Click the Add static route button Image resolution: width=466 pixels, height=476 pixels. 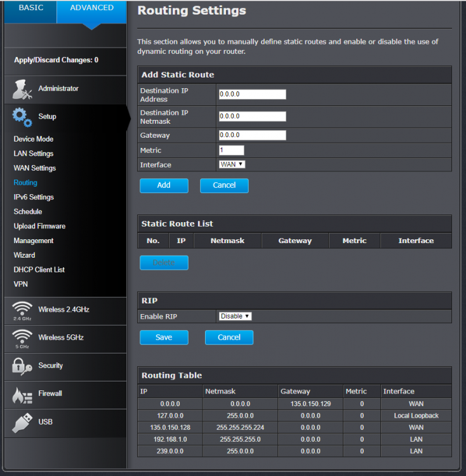tap(164, 185)
